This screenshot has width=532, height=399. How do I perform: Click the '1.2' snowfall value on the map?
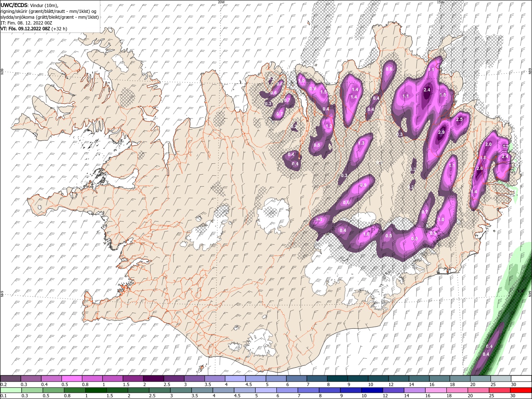coord(329,126)
